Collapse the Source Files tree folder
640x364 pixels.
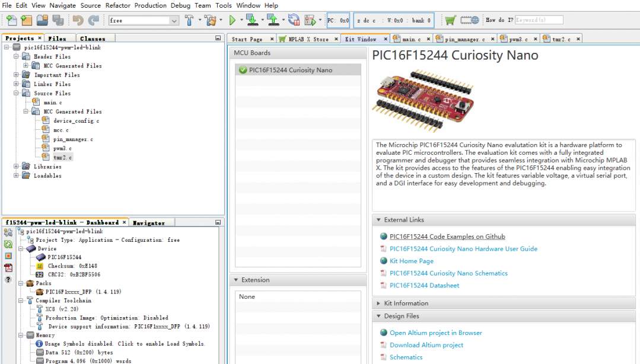[x=17, y=93]
